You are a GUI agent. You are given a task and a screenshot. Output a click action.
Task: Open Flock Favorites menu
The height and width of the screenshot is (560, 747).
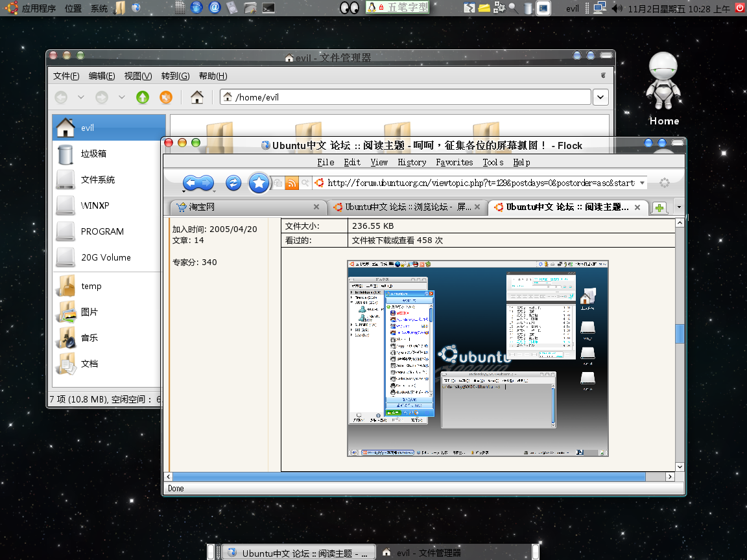pyautogui.click(x=455, y=163)
